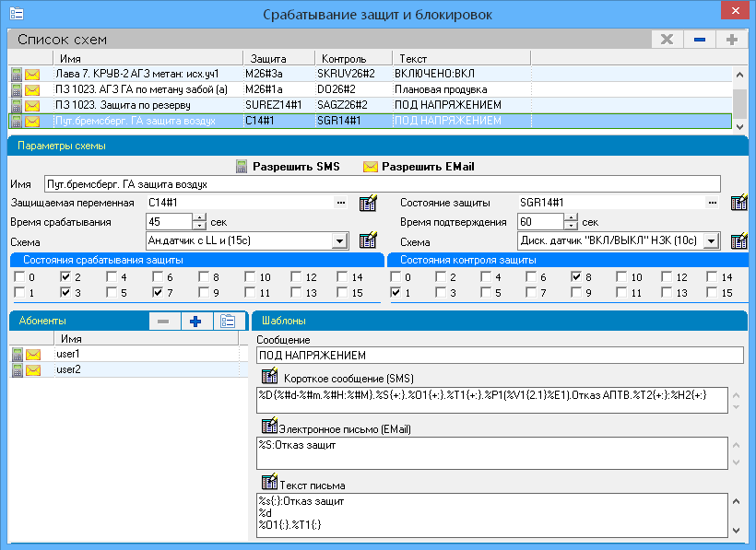Uncheck state 7 under Состояния срабатывания защиты
Viewport: 756px width, 550px height.
tap(158, 292)
